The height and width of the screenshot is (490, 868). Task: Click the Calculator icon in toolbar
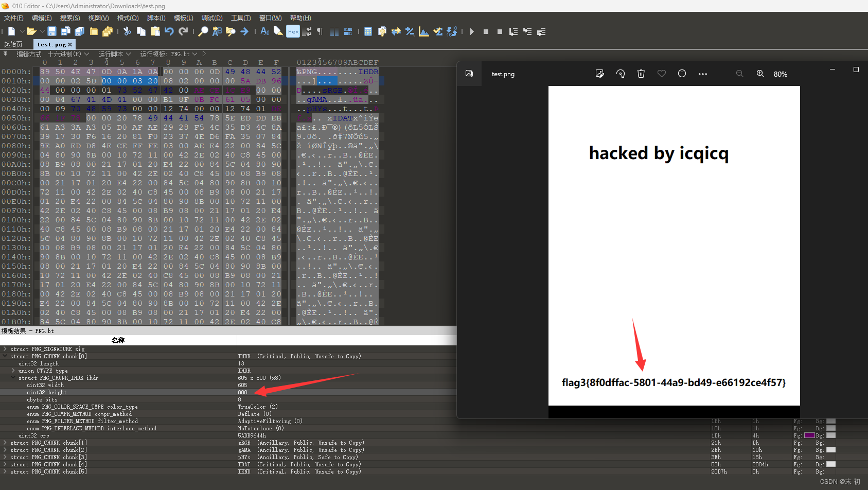[368, 31]
